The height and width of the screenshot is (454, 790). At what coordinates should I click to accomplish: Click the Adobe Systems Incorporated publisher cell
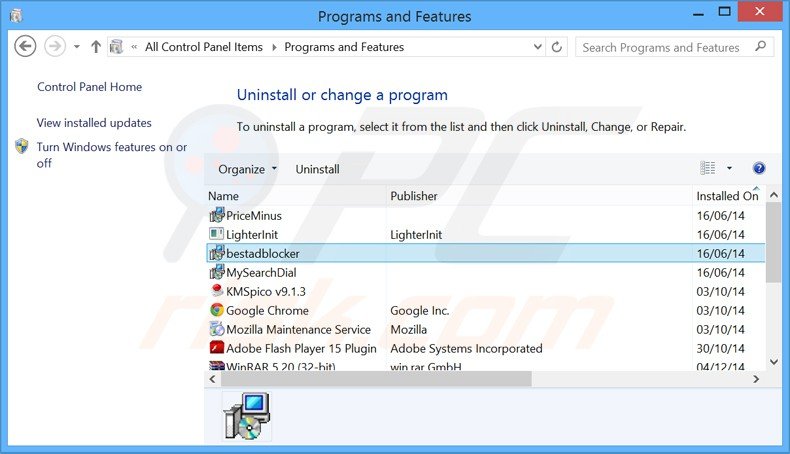point(466,349)
